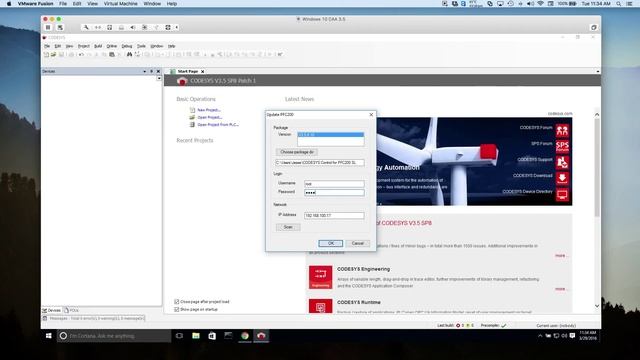Click the New Project icon under Basic Operations

[192, 110]
